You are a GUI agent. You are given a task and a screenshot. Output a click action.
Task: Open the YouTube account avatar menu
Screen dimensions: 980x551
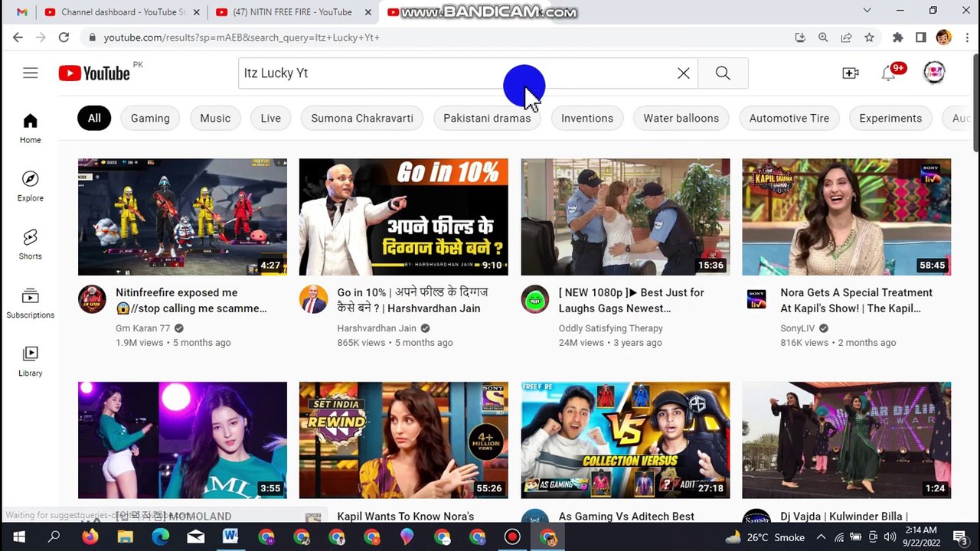click(934, 73)
